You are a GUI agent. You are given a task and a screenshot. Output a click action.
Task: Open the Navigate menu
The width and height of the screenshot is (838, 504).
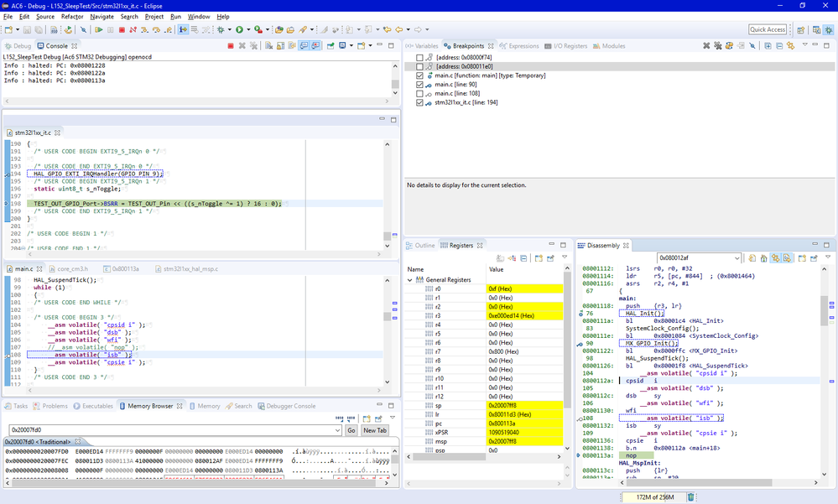pyautogui.click(x=101, y=17)
